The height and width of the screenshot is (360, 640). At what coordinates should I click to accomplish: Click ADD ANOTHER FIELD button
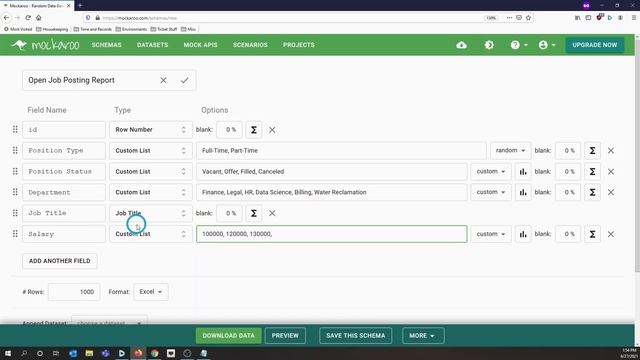pos(60,261)
